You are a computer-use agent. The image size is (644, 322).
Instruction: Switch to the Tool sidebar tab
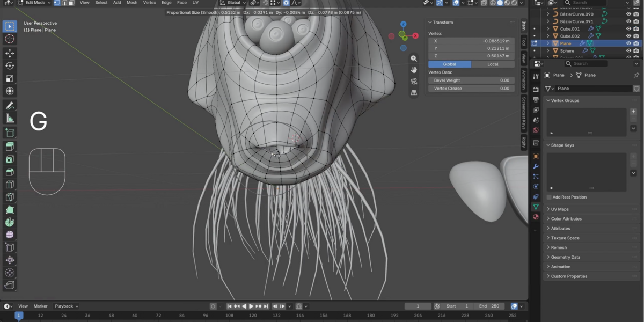[x=524, y=42]
